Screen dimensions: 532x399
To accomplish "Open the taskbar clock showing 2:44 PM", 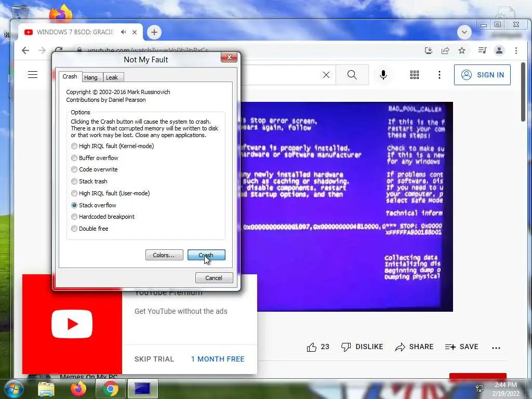I will coord(506,389).
